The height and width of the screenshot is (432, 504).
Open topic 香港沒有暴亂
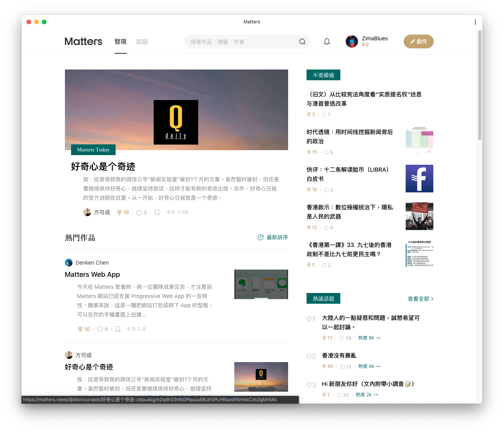339,356
